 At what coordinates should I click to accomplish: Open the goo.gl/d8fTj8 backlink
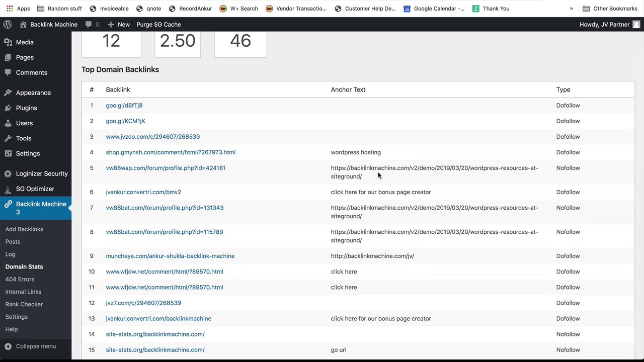[x=124, y=106]
